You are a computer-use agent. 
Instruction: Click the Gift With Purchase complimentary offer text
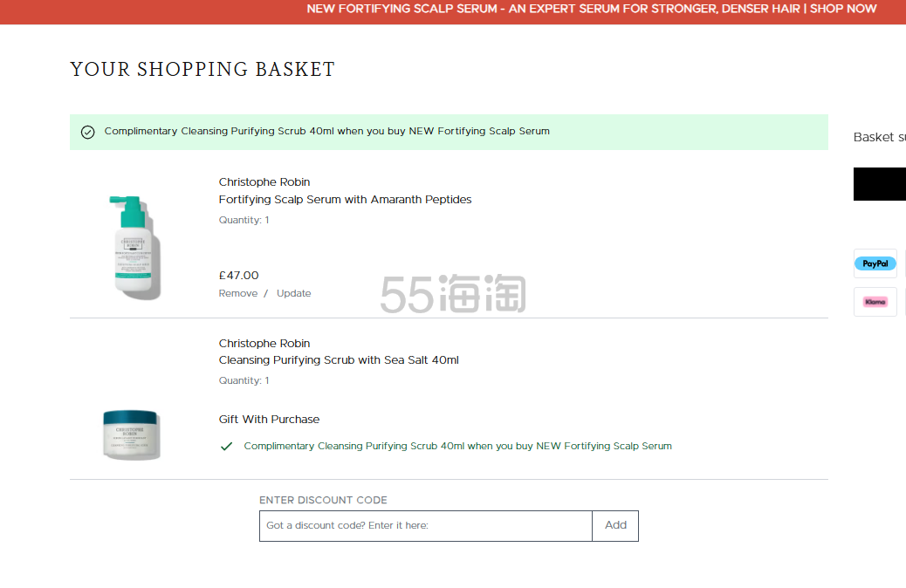(457, 446)
